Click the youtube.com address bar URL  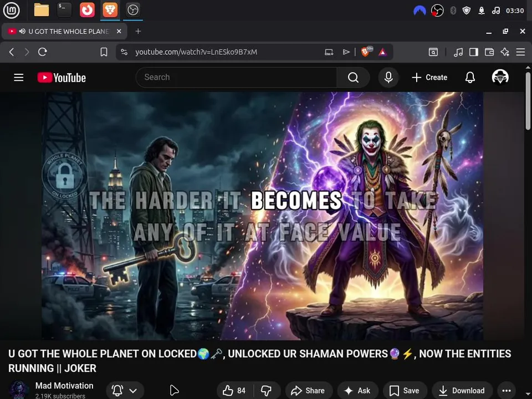196,52
